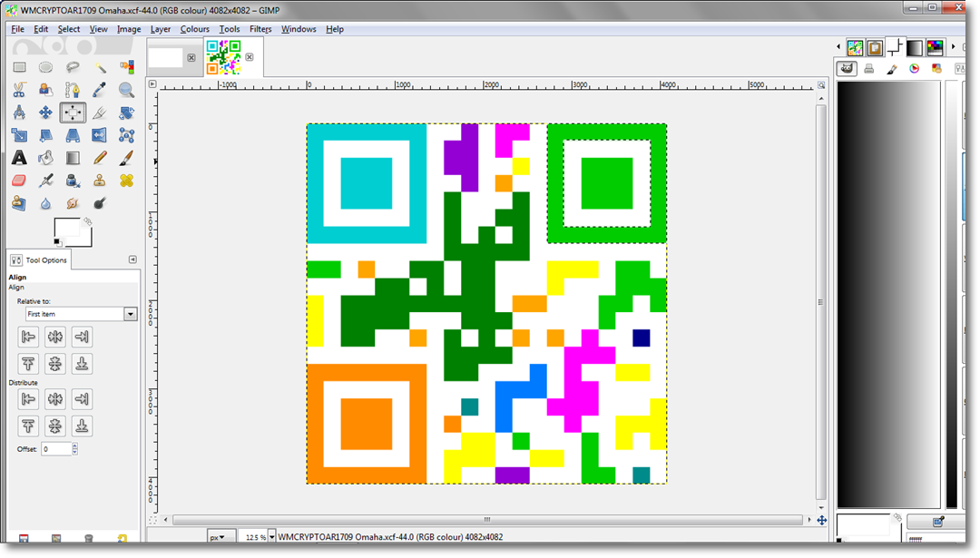The width and height of the screenshot is (980, 558).
Task: Open the image menu at ruler corner
Action: point(152,83)
